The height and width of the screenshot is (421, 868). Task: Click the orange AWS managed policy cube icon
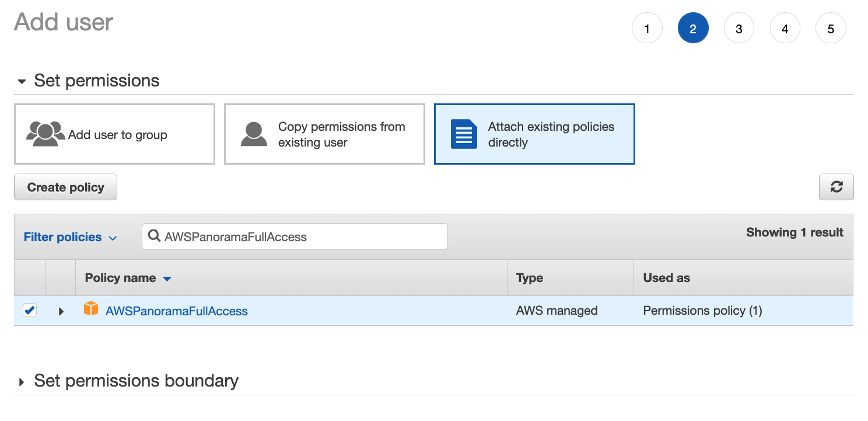(91, 309)
